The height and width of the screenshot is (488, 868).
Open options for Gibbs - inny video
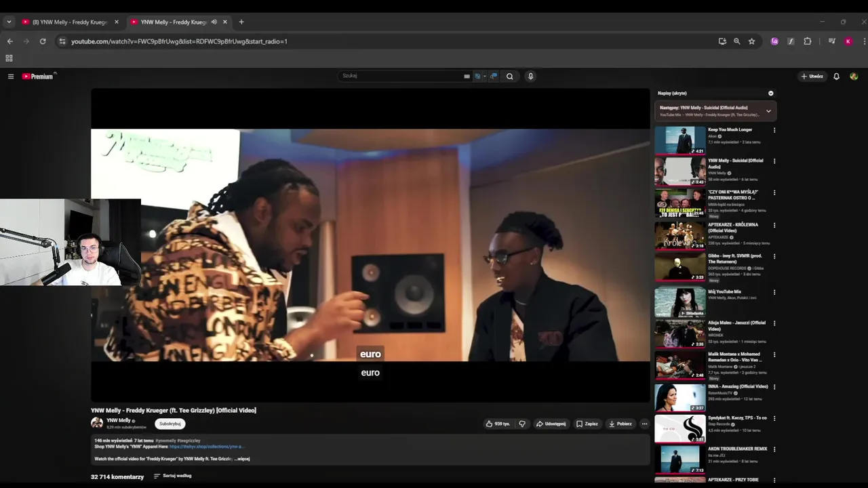774,257
